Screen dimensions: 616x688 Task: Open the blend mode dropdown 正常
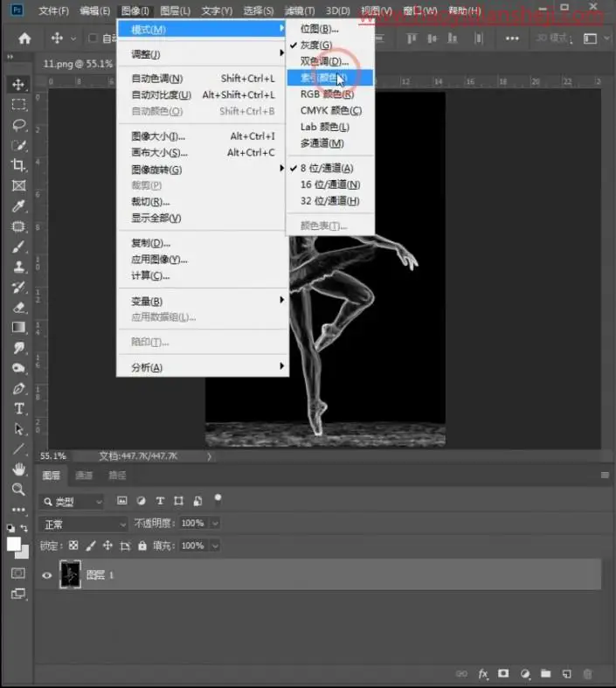point(83,524)
